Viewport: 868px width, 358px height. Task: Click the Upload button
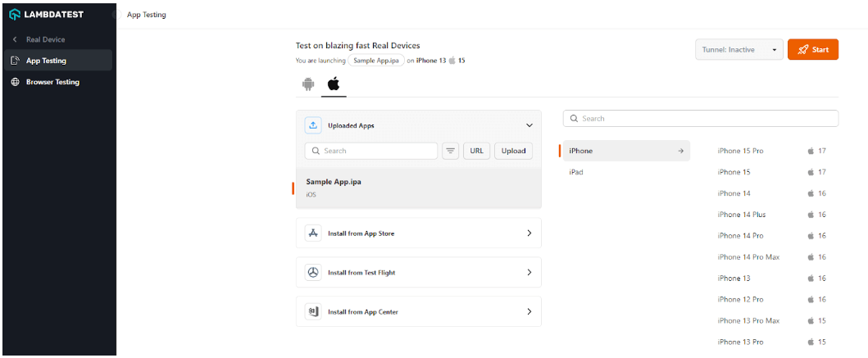coord(513,151)
